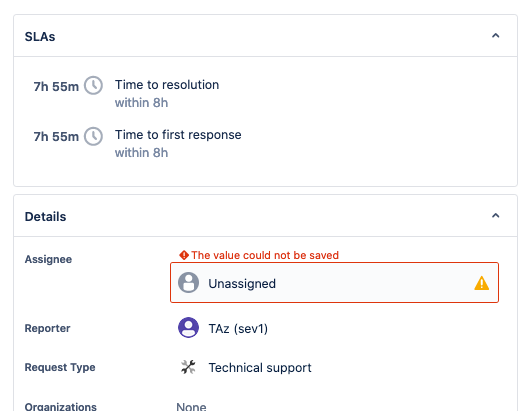Click the gray Unassigned avatar icon

pyautogui.click(x=188, y=282)
